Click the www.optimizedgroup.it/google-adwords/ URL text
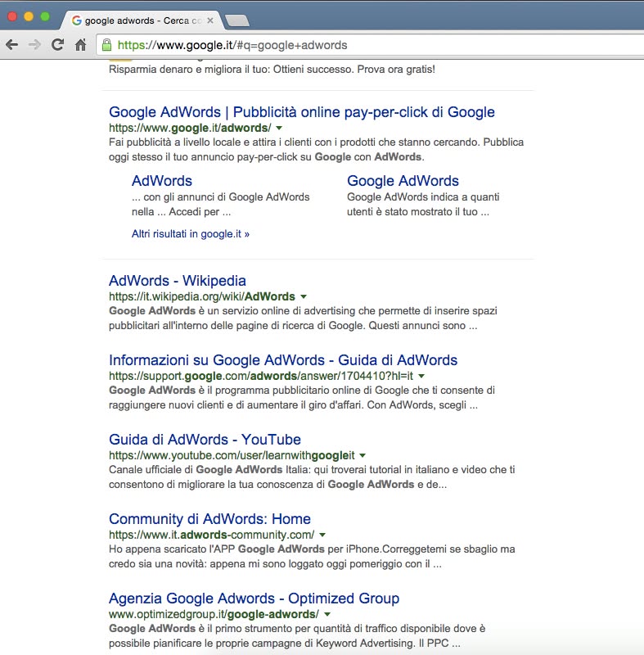This screenshot has height=655, width=644. 214,614
